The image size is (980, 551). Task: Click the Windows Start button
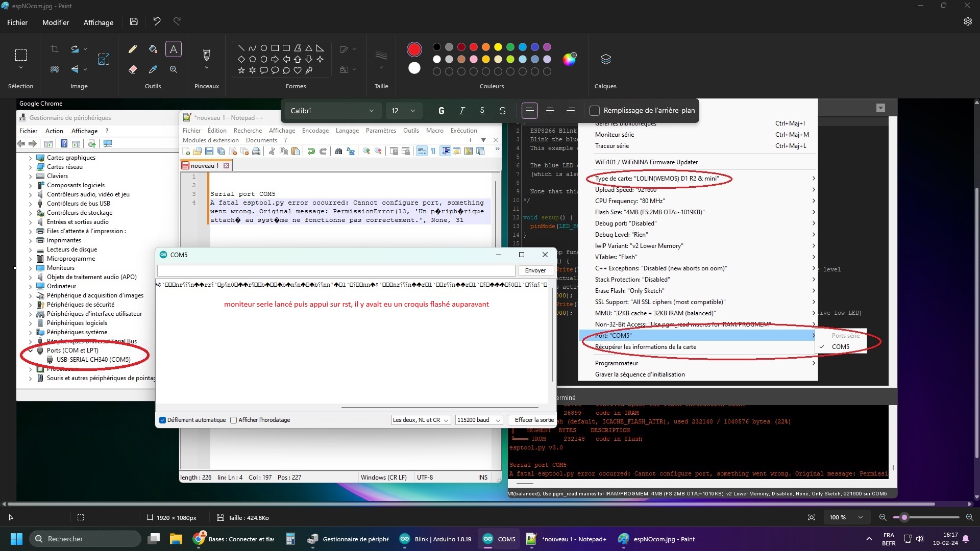point(16,539)
